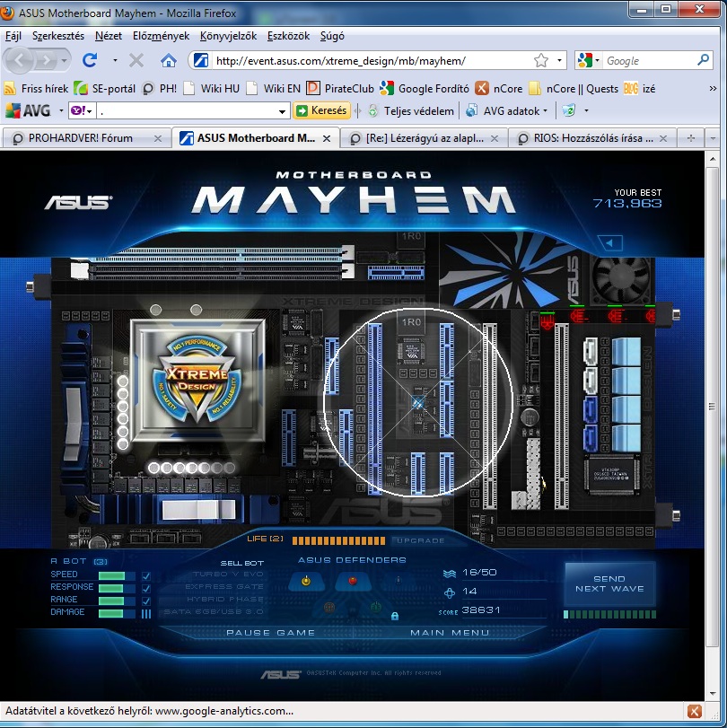Click MAIN MENU in game
The height and width of the screenshot is (728, 727).
pos(450,632)
